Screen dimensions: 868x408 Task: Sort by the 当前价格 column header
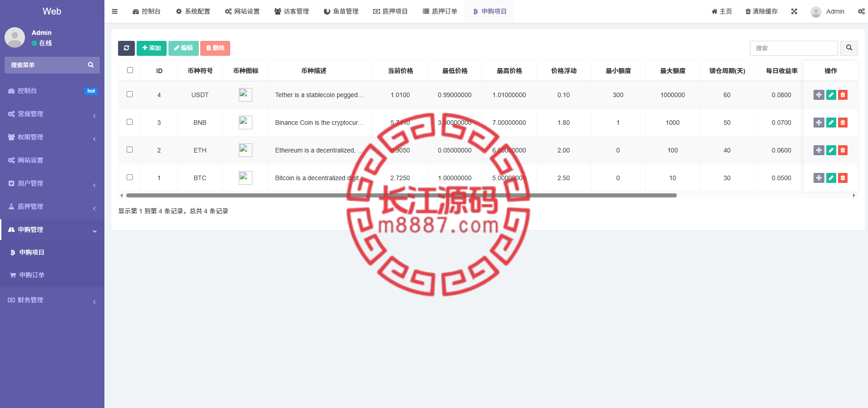click(400, 71)
